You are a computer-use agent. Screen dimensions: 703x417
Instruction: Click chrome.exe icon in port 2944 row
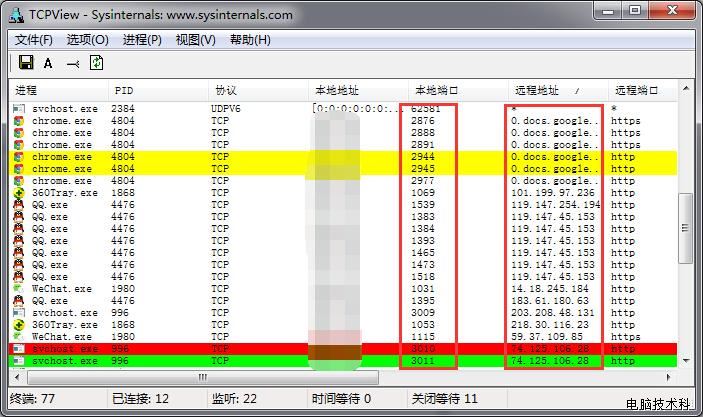click(x=18, y=157)
